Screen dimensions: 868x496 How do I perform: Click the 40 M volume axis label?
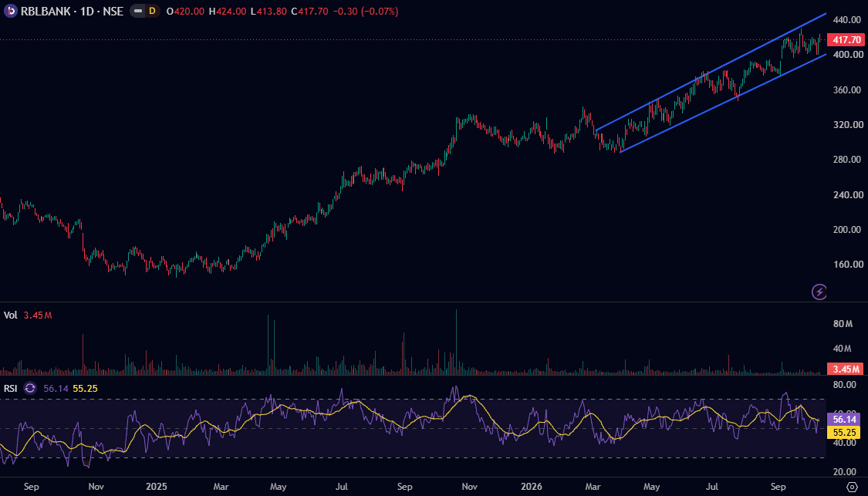(x=843, y=348)
